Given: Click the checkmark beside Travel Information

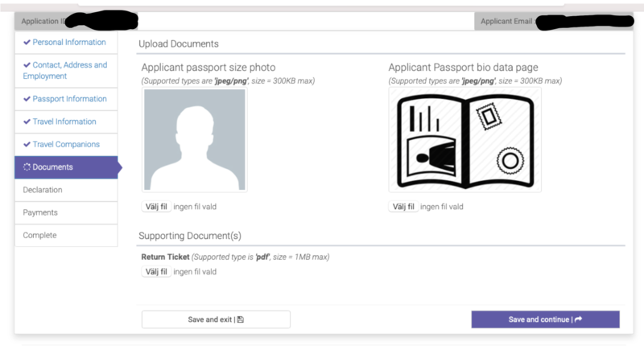Looking at the screenshot, I should [27, 122].
